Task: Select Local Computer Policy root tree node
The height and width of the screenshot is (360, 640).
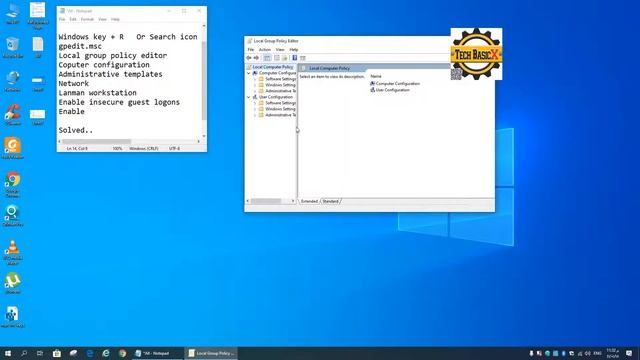Action: [x=273, y=67]
